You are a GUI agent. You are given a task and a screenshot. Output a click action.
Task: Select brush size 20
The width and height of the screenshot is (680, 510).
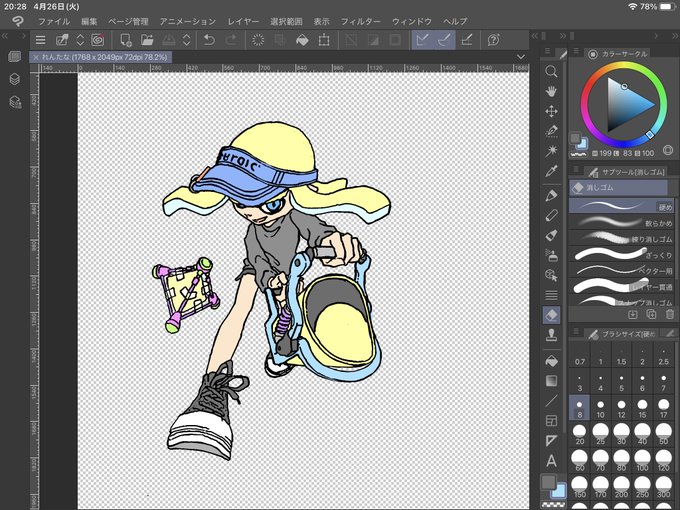click(x=579, y=434)
